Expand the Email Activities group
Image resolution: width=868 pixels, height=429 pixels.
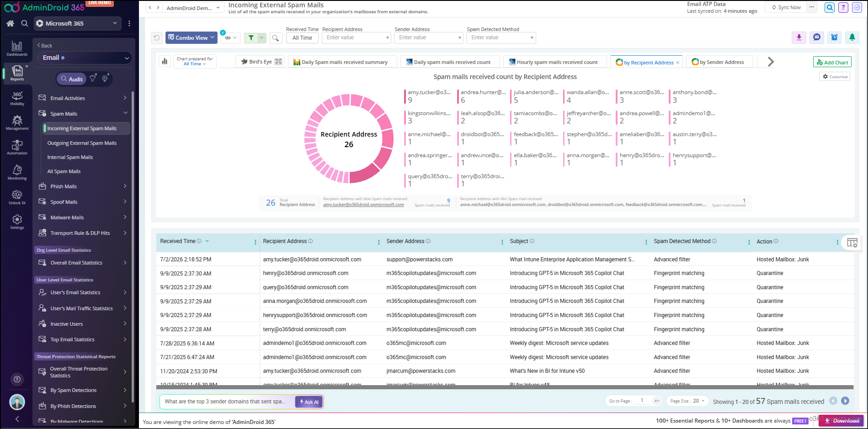[83, 98]
